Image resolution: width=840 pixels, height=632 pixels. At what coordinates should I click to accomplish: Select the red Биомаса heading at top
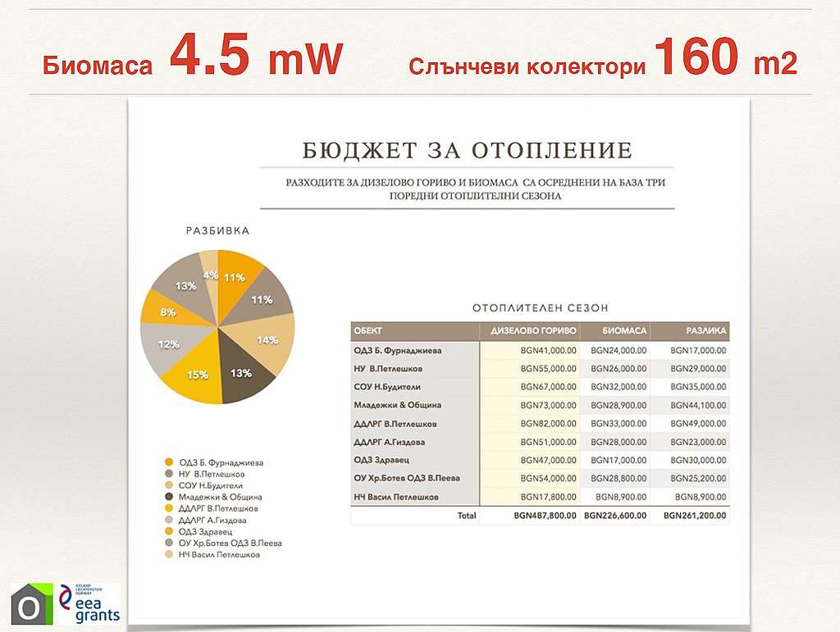[98, 66]
